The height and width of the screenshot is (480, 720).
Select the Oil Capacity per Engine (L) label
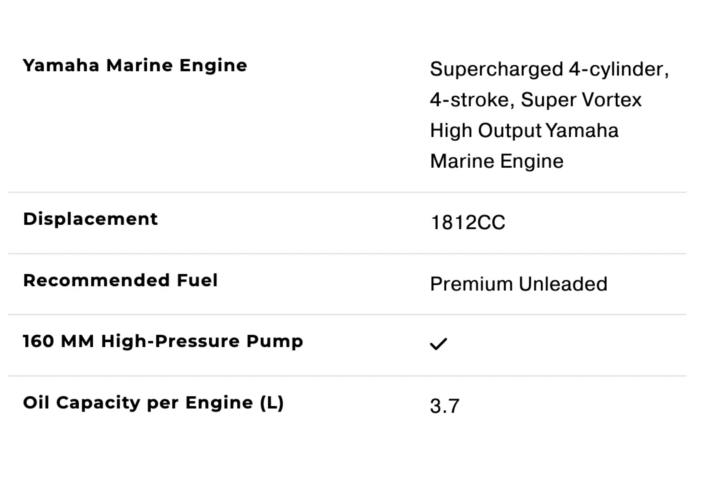tap(153, 403)
